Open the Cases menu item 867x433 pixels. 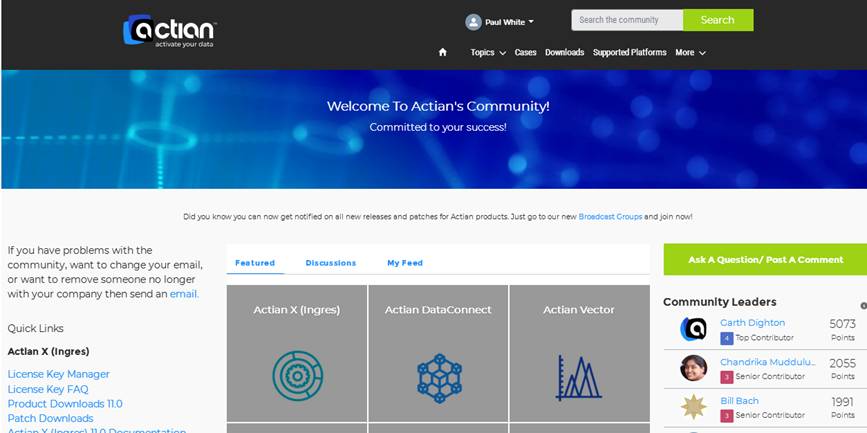tap(525, 53)
